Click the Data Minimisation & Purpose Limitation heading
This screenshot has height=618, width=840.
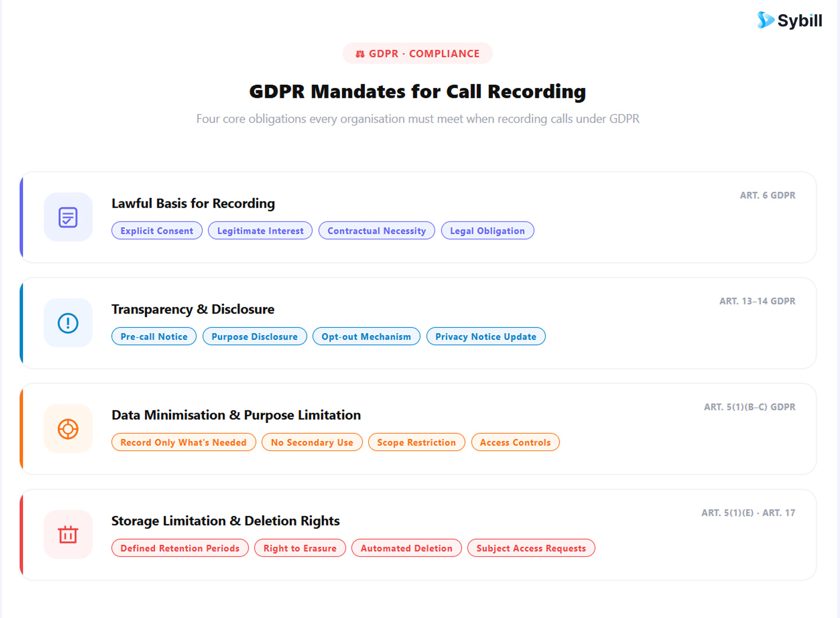(x=236, y=415)
